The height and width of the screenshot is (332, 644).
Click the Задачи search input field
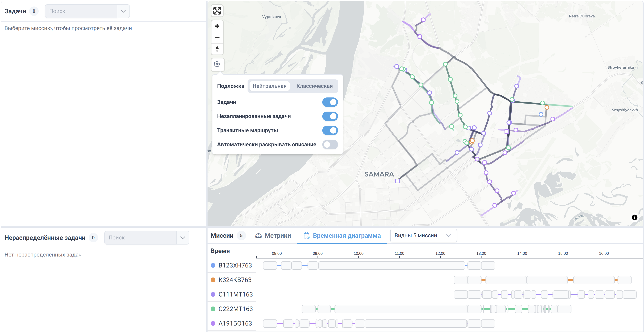[81, 11]
